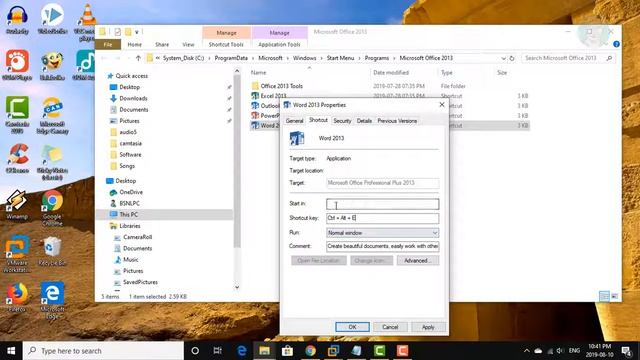The width and height of the screenshot is (640, 360).
Task: Open the Recycle Bin desktop icon
Action: coord(52,251)
